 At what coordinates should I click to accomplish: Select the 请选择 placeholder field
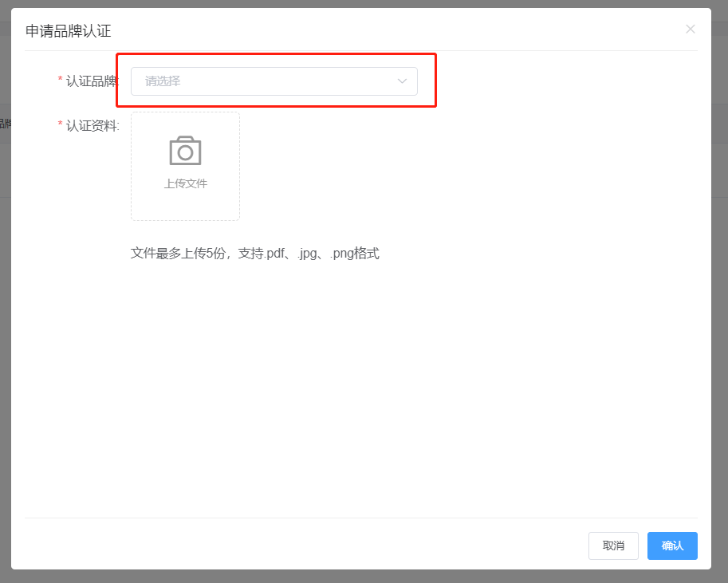[239, 81]
